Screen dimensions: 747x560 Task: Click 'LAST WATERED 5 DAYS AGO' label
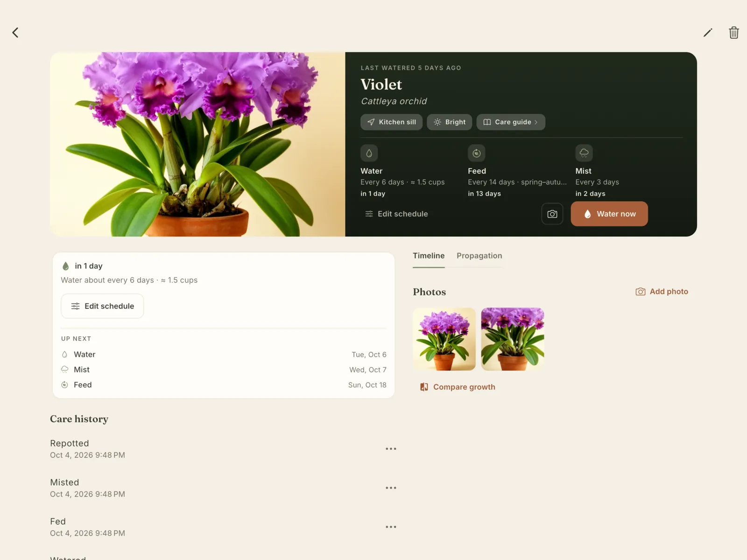coord(411,68)
